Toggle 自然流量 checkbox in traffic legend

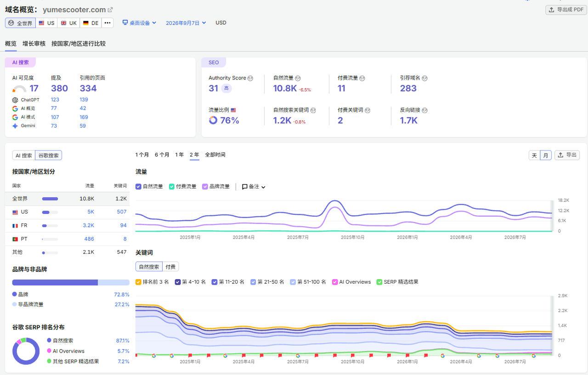click(x=138, y=186)
